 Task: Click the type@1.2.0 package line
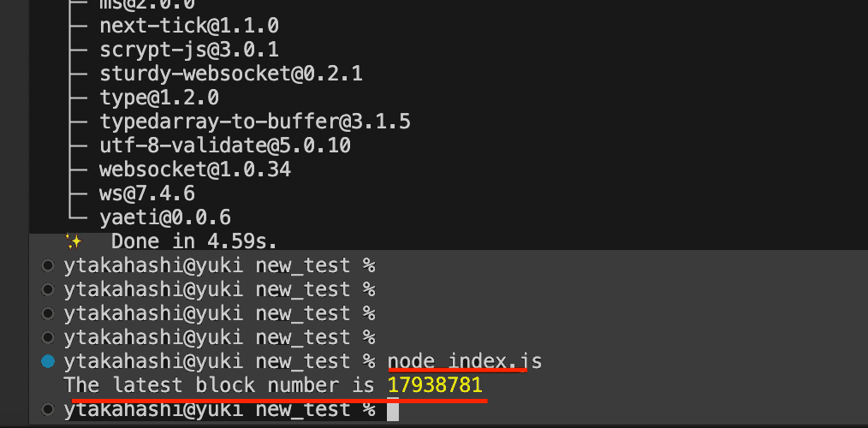(159, 98)
